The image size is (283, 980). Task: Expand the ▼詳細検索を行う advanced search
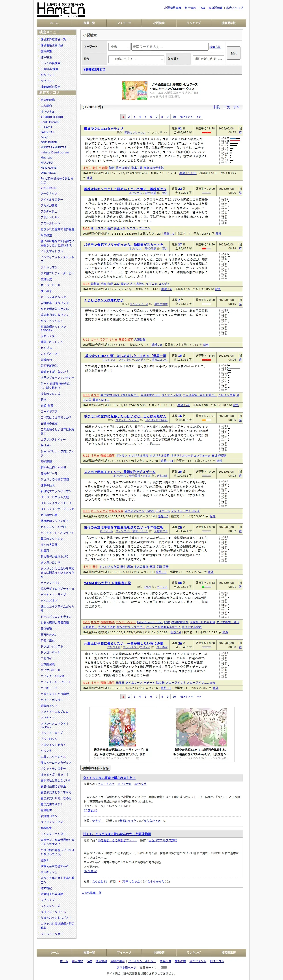tap(95, 70)
